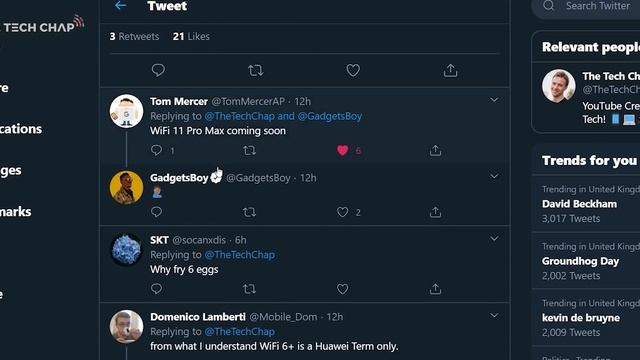Reply to SKT's Why fry 6 eggs tweet
The height and width of the screenshot is (360, 640).
(156, 289)
